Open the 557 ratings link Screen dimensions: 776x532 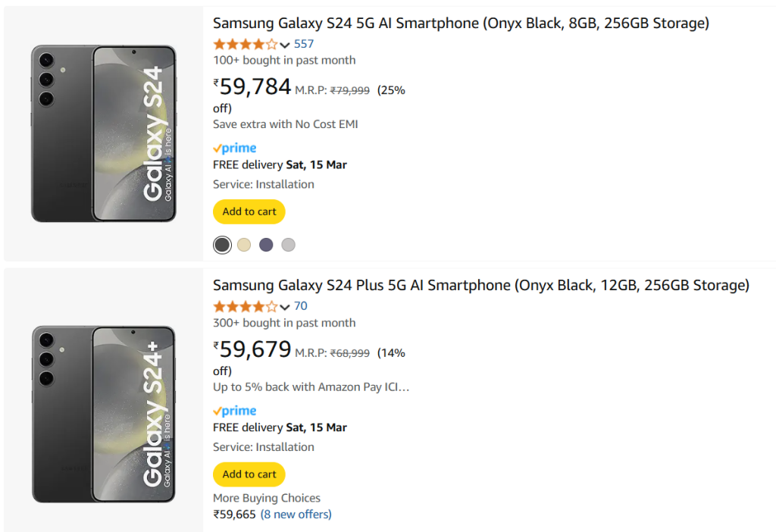(x=304, y=44)
